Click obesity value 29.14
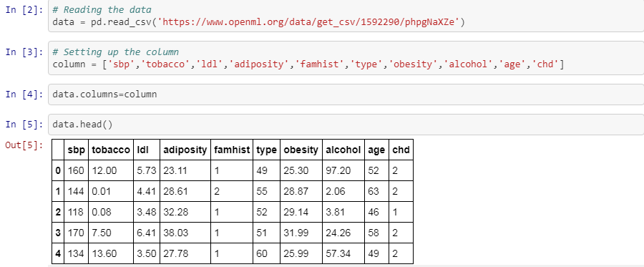 [296, 212]
